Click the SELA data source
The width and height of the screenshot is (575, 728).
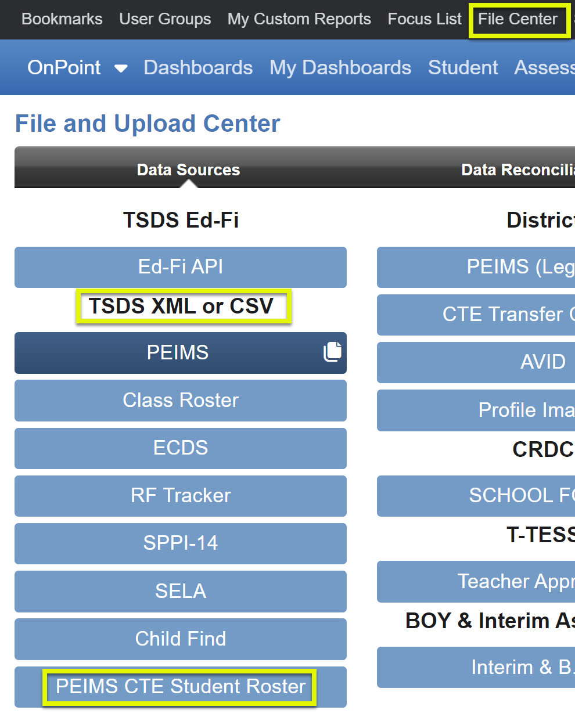pyautogui.click(x=180, y=591)
